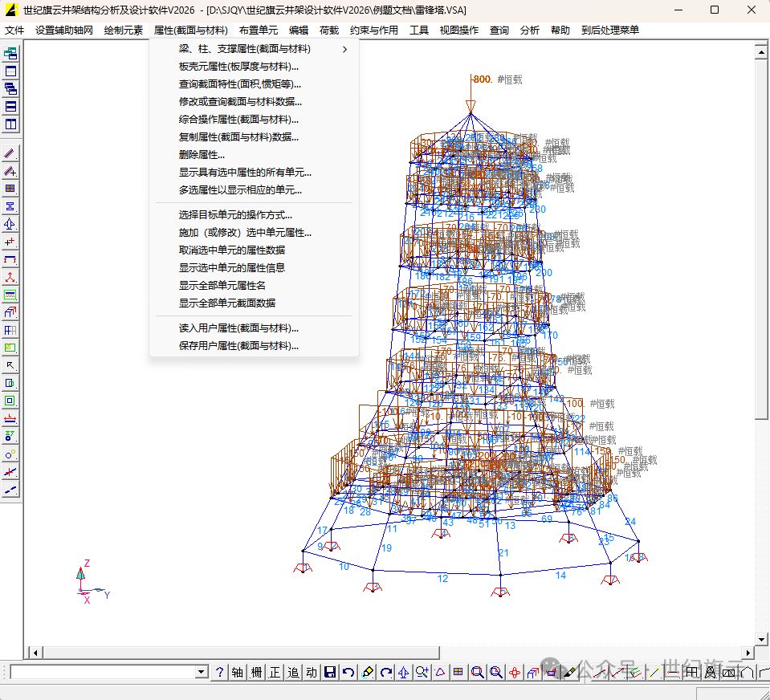Open the 文件 menu
The image size is (770, 700).
[x=14, y=30]
